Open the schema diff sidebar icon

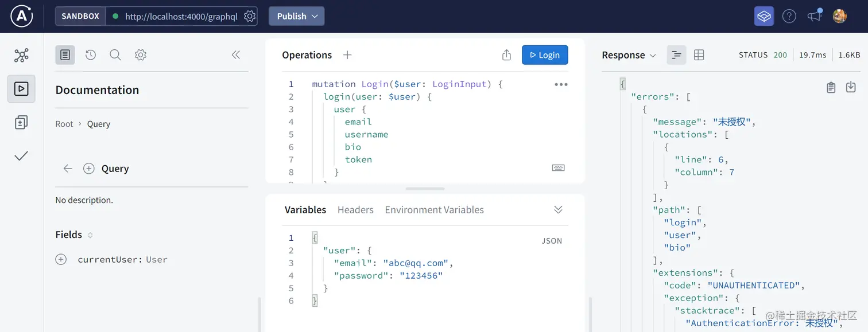click(x=21, y=122)
